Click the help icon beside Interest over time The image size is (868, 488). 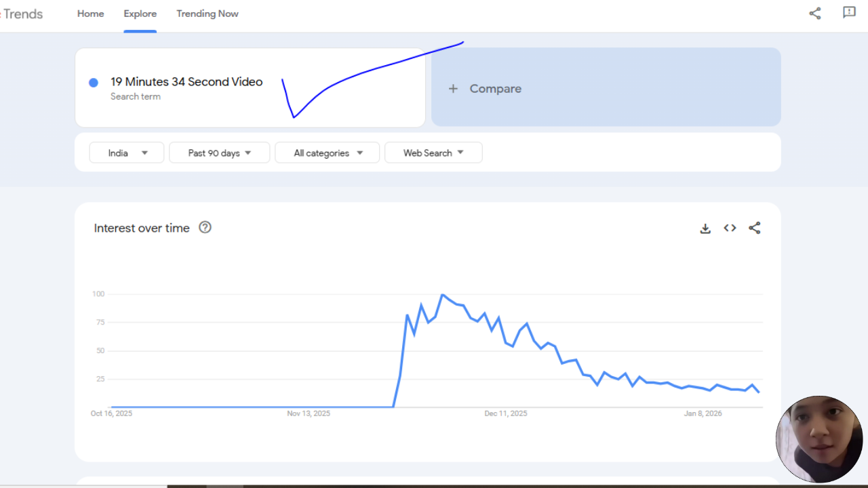[205, 228]
